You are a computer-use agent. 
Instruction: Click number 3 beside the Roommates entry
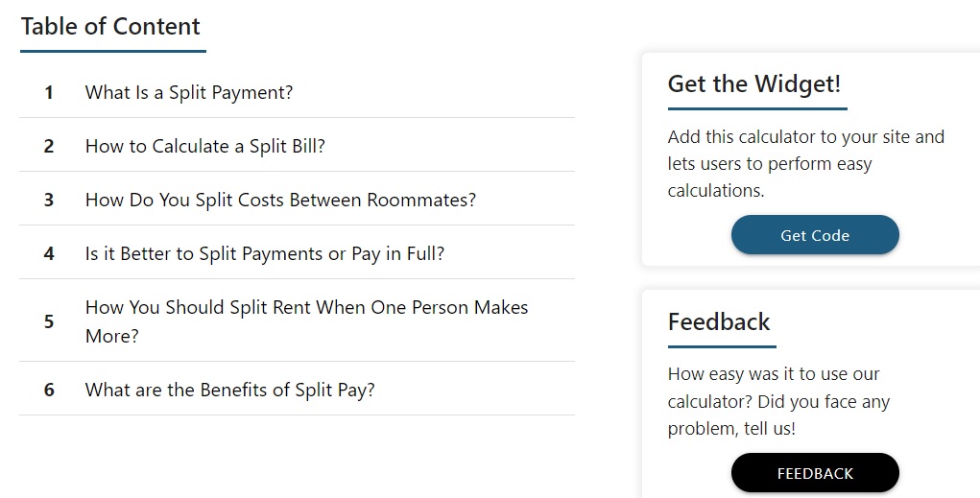coord(49,200)
